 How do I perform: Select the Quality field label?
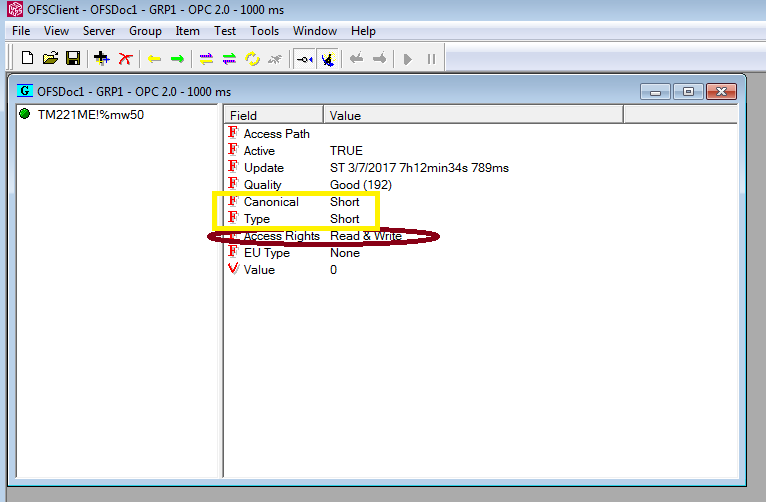pos(263,185)
